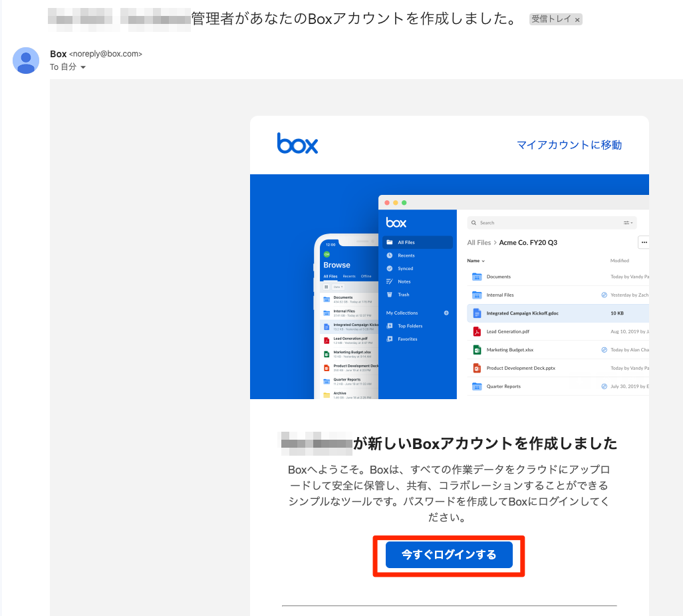Click the sync icon on Quarter Reports row

[x=604, y=386]
